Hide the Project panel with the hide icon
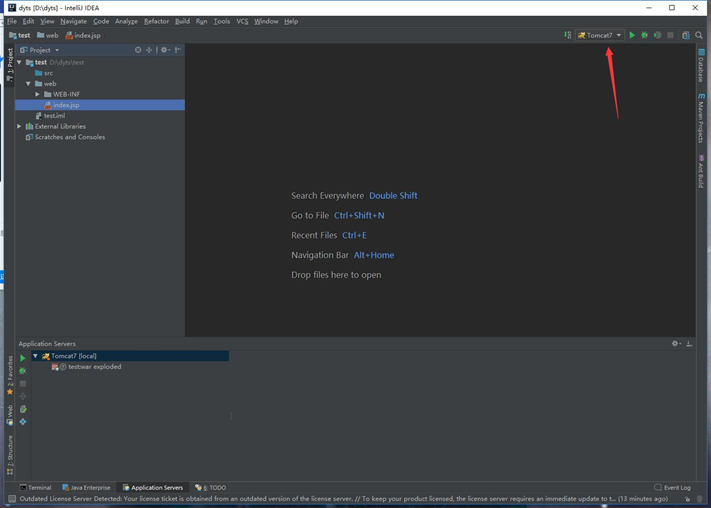This screenshot has width=711, height=508. point(178,50)
